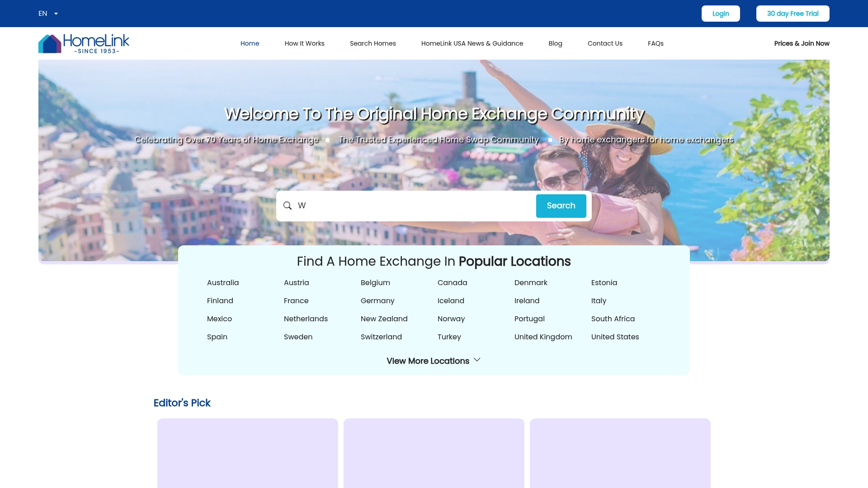Start the 30 day Free Trial
The height and width of the screenshot is (488, 868).
point(793,13)
